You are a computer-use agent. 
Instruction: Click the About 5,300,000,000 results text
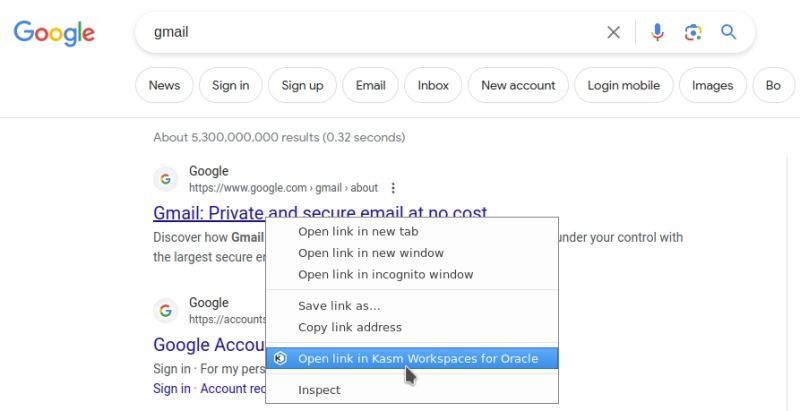[279, 137]
